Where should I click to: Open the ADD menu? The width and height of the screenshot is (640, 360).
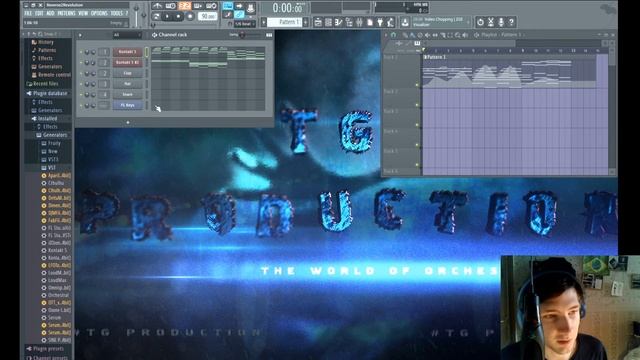50,13
